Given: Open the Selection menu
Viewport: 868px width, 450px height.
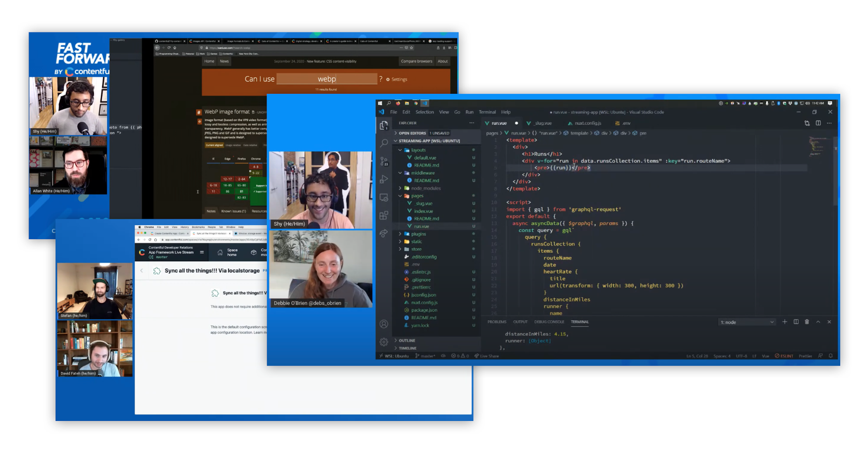Looking at the screenshot, I should point(425,112).
